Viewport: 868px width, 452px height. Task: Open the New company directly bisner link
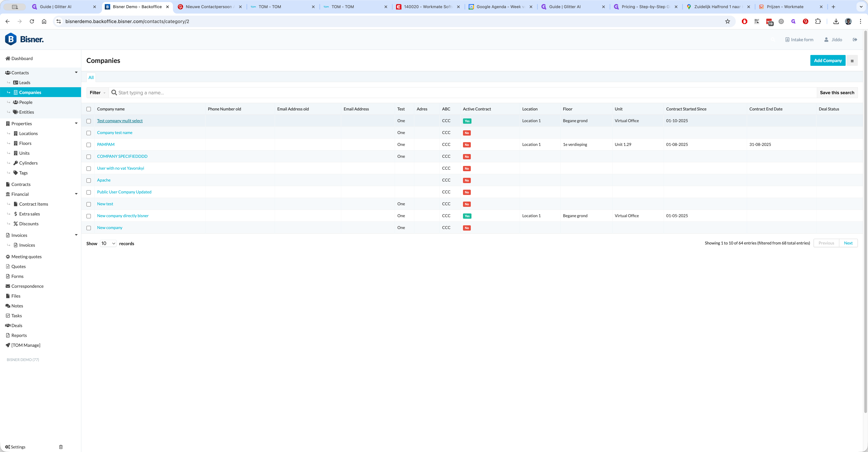point(123,216)
